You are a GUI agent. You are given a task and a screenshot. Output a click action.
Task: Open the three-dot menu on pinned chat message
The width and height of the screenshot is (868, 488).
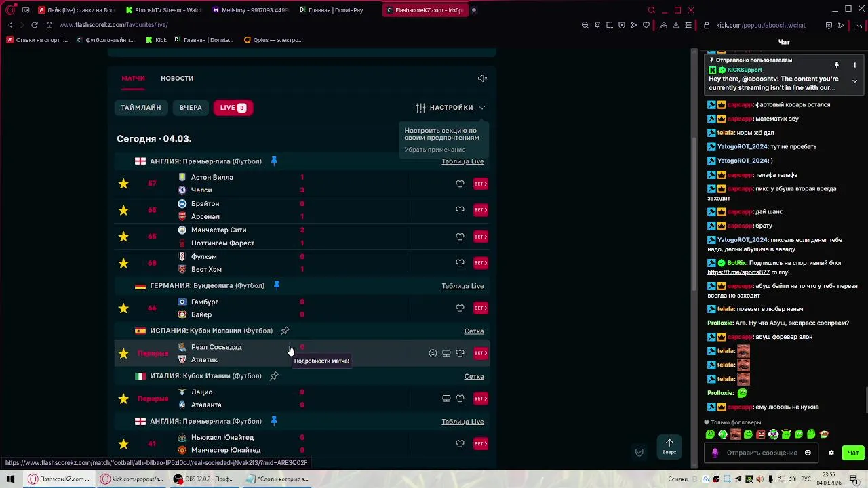[854, 65]
